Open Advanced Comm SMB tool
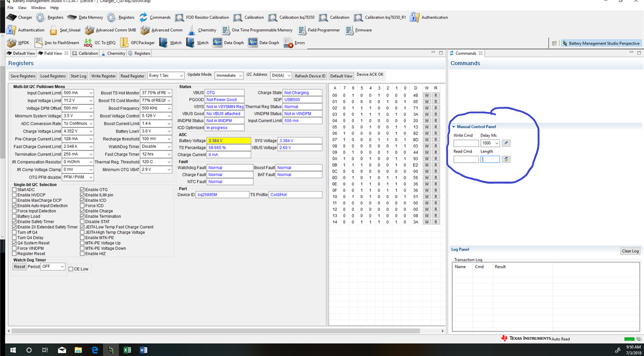The height and width of the screenshot is (356, 644). tap(110, 30)
